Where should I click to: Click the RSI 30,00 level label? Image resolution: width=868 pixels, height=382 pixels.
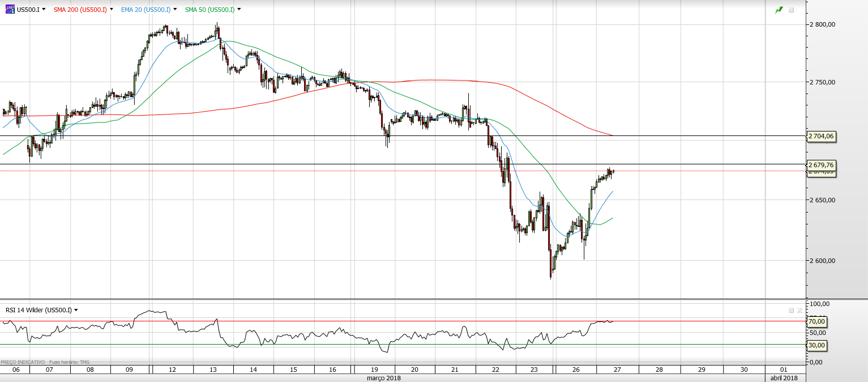[x=816, y=345]
